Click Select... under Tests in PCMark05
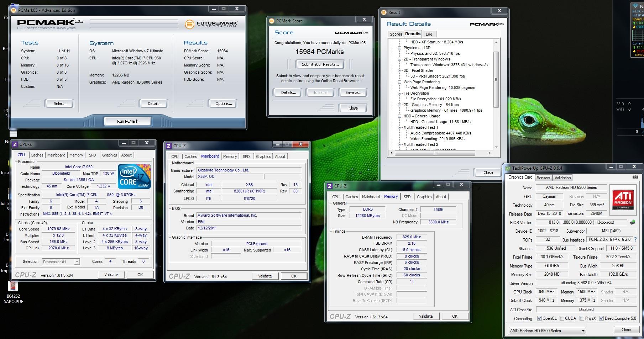This screenshot has width=644, height=339. [60, 104]
